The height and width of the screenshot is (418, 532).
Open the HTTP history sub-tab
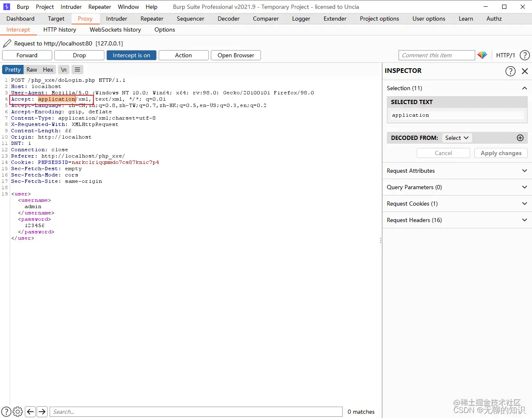60,29
